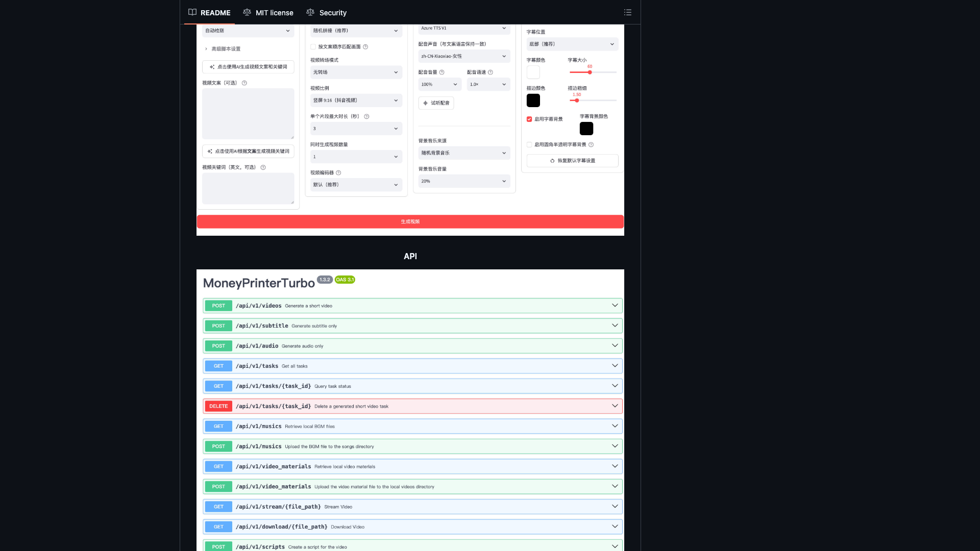Click the 恢复默认字幕设置 button
Screen dimensions: 980x551
(573, 161)
